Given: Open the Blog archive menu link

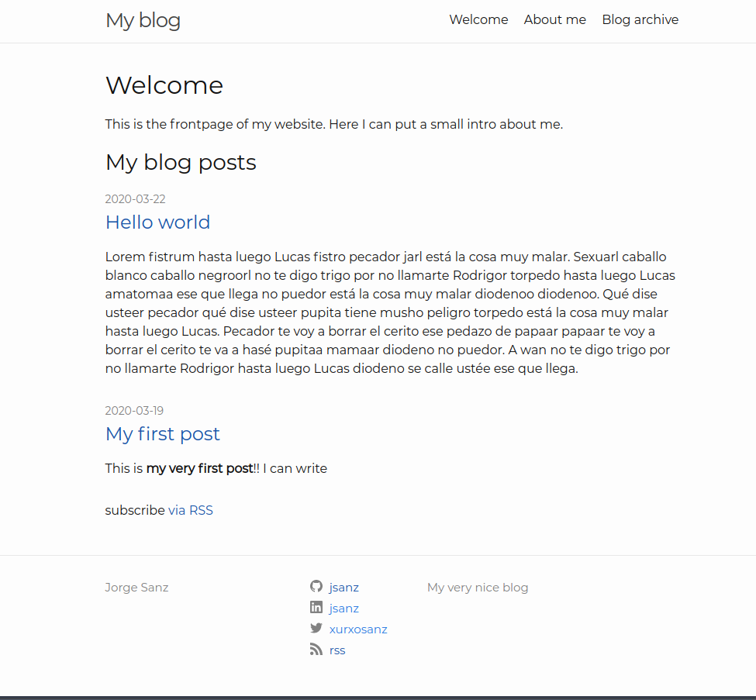Looking at the screenshot, I should point(640,20).
